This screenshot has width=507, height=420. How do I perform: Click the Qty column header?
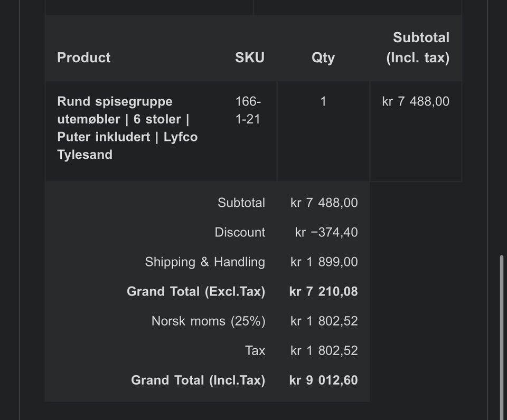tap(323, 58)
